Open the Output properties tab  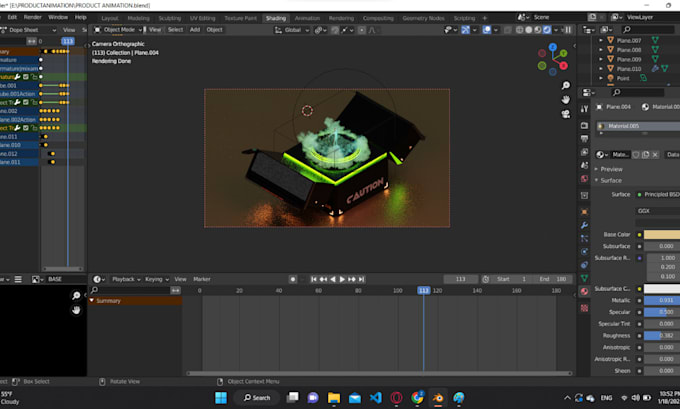pyautogui.click(x=584, y=139)
